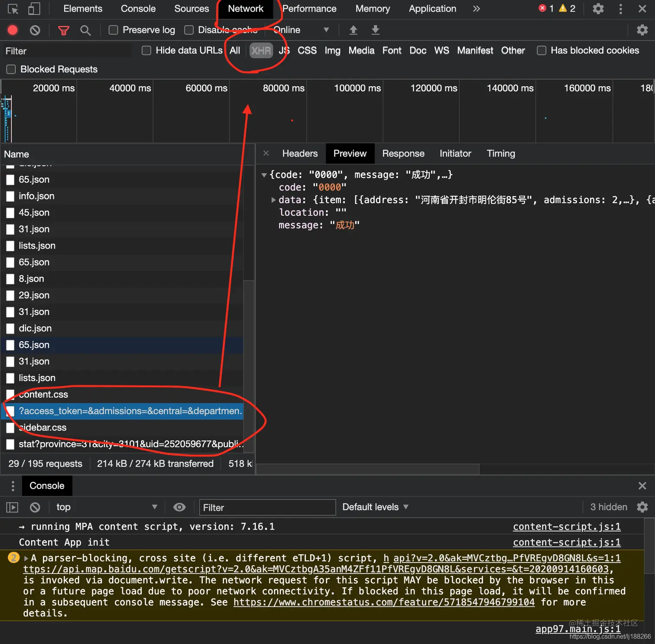Open console settings gear

(x=642, y=507)
